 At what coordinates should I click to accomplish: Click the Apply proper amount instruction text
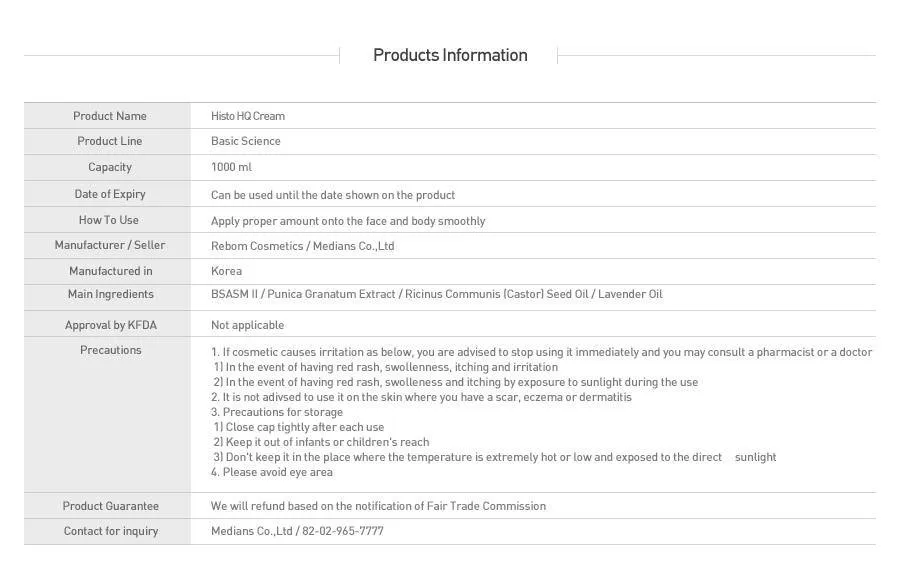[x=348, y=221]
